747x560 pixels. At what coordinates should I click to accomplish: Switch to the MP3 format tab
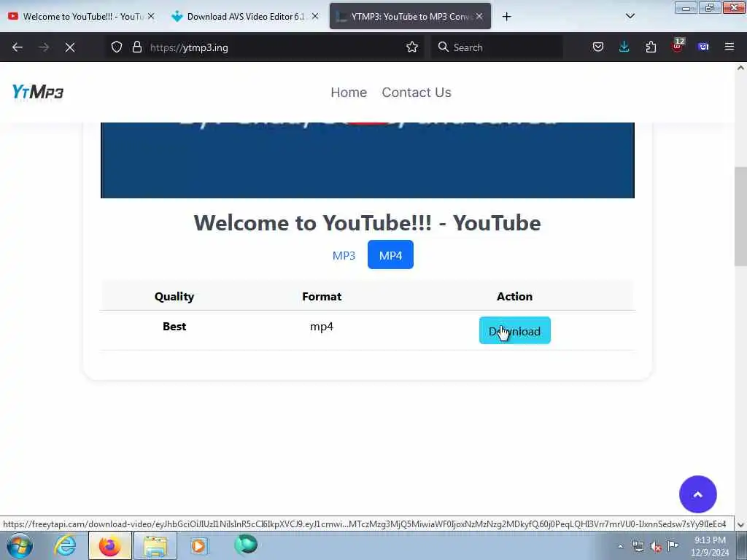[344, 255]
